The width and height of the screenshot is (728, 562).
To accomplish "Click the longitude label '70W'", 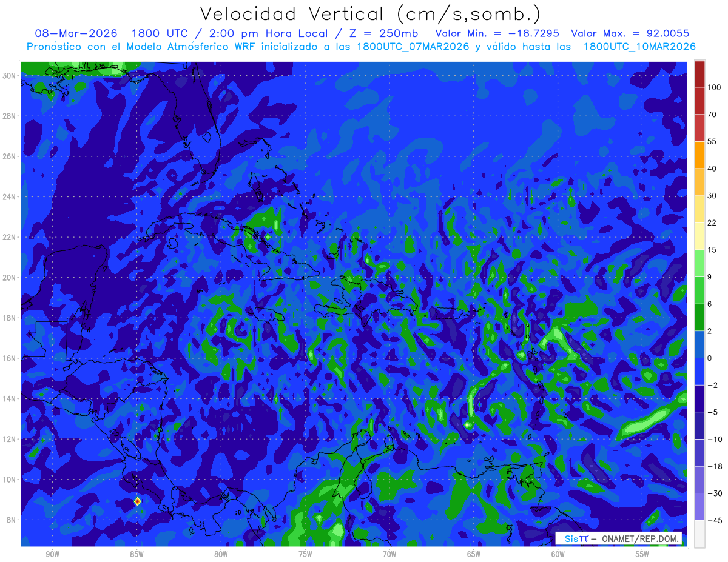I will tap(389, 554).
